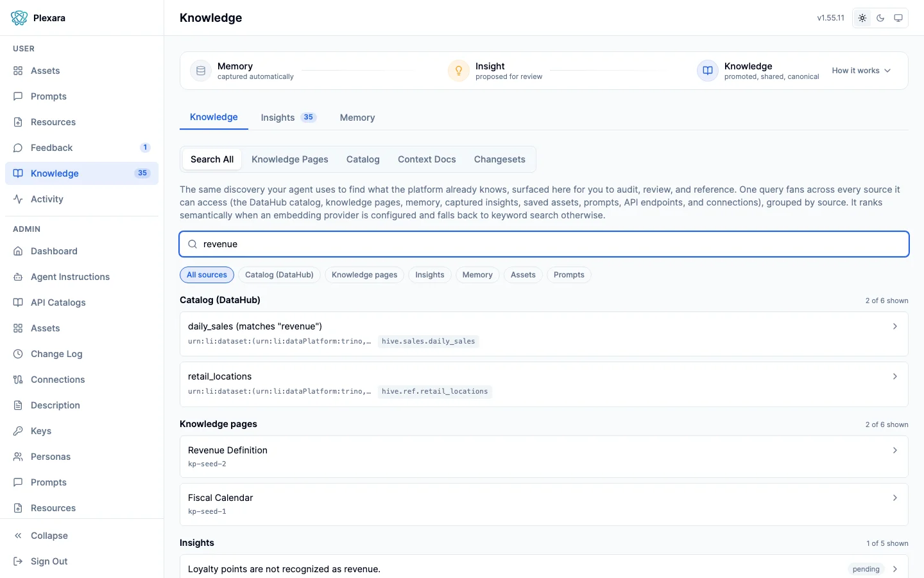Click Memory database stage icon
Viewport: 924px width, 578px height.
(x=201, y=71)
